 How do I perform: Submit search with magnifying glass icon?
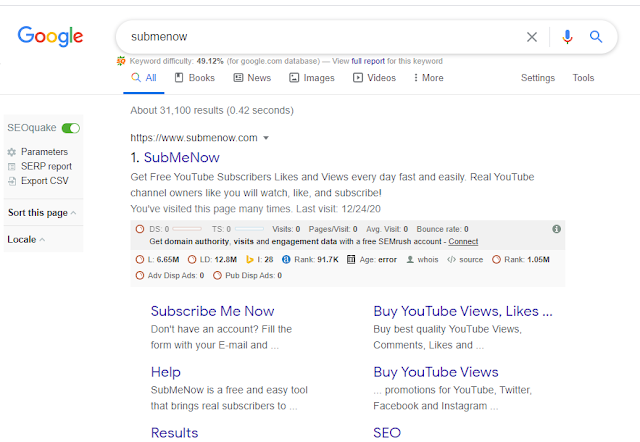[x=596, y=37]
